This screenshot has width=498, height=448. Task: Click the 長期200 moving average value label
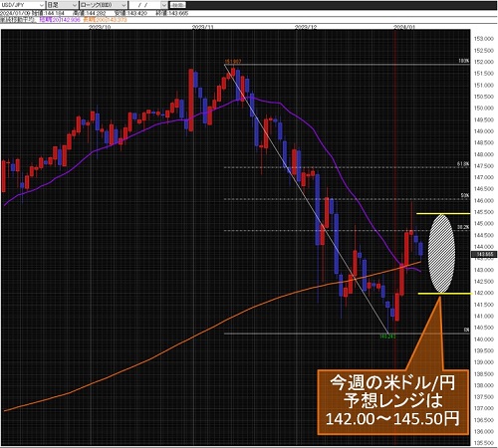[105, 20]
